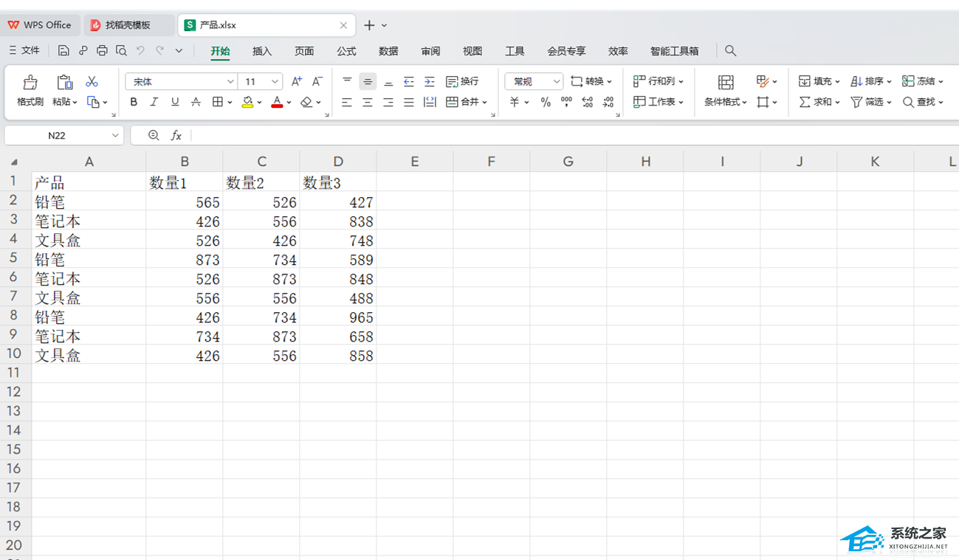Click the Copy icon
Image resolution: width=959 pixels, height=560 pixels.
click(x=93, y=102)
